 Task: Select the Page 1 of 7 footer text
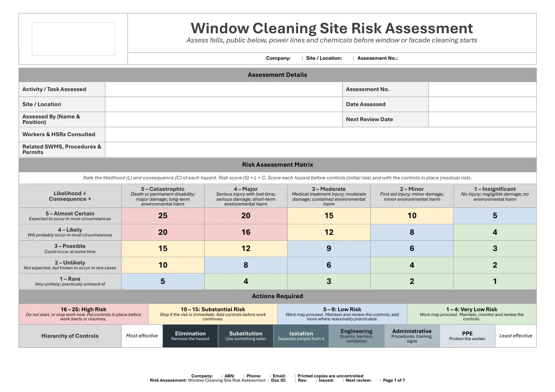(394, 381)
